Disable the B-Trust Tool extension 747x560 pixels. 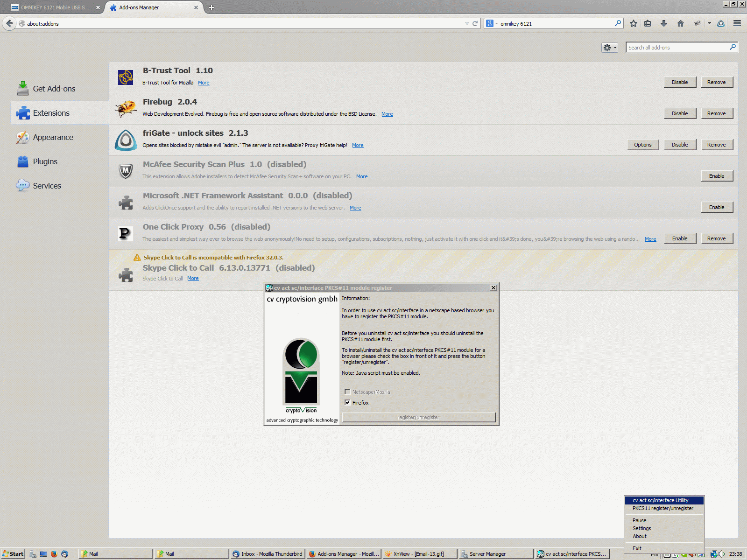(680, 82)
